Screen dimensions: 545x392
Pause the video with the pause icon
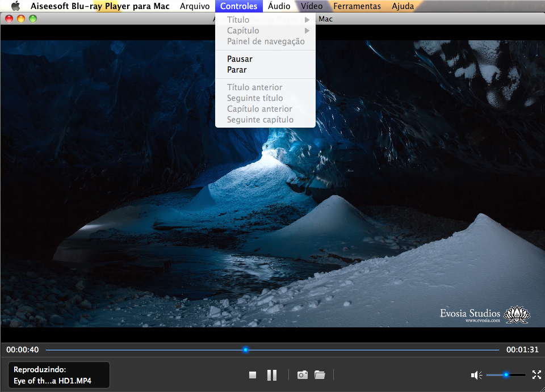pos(271,375)
